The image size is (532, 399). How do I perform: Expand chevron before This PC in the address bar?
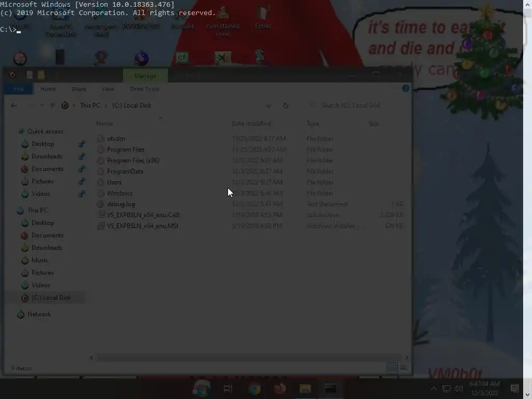point(74,105)
